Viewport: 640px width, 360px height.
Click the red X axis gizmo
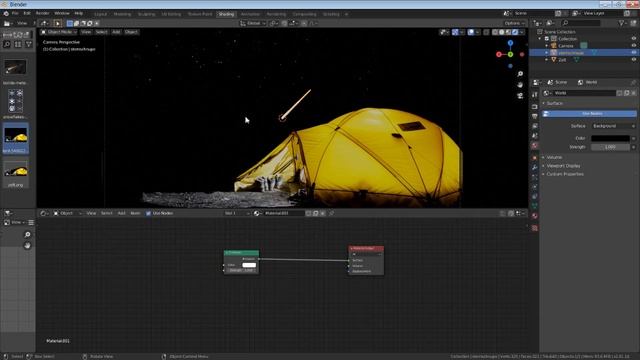tap(499, 54)
